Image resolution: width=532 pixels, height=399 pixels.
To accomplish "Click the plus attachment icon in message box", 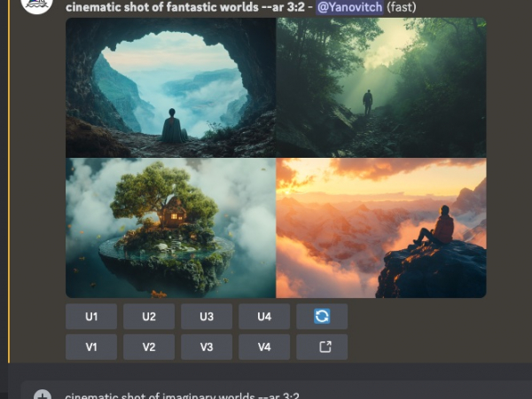I will (x=42, y=395).
